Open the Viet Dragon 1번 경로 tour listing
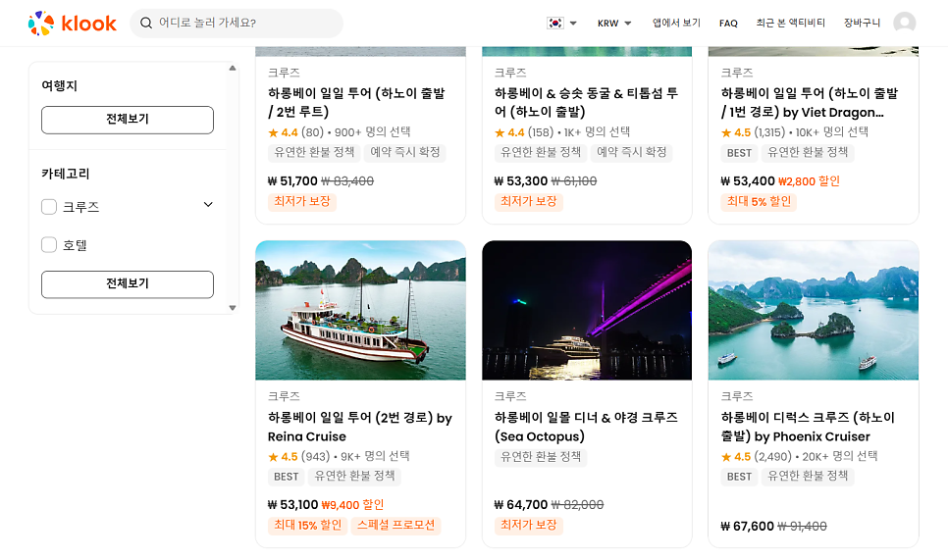This screenshot has height=560, width=948. (x=810, y=102)
